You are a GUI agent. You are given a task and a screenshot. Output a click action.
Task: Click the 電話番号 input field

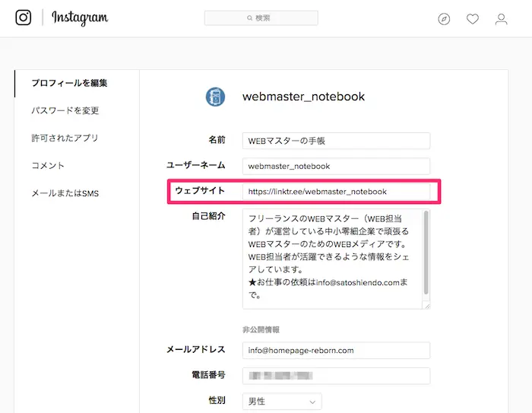click(x=336, y=376)
